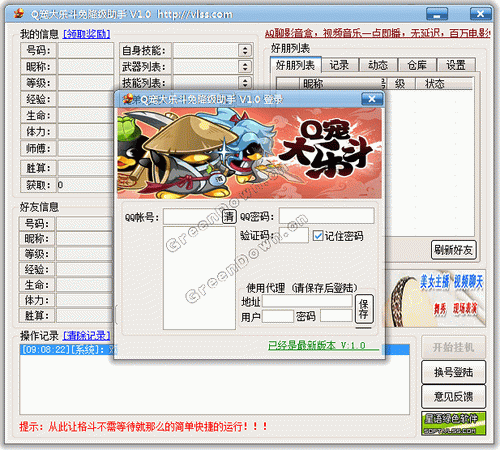
Task: Click the 开始挂机 button
Action: tap(453, 347)
